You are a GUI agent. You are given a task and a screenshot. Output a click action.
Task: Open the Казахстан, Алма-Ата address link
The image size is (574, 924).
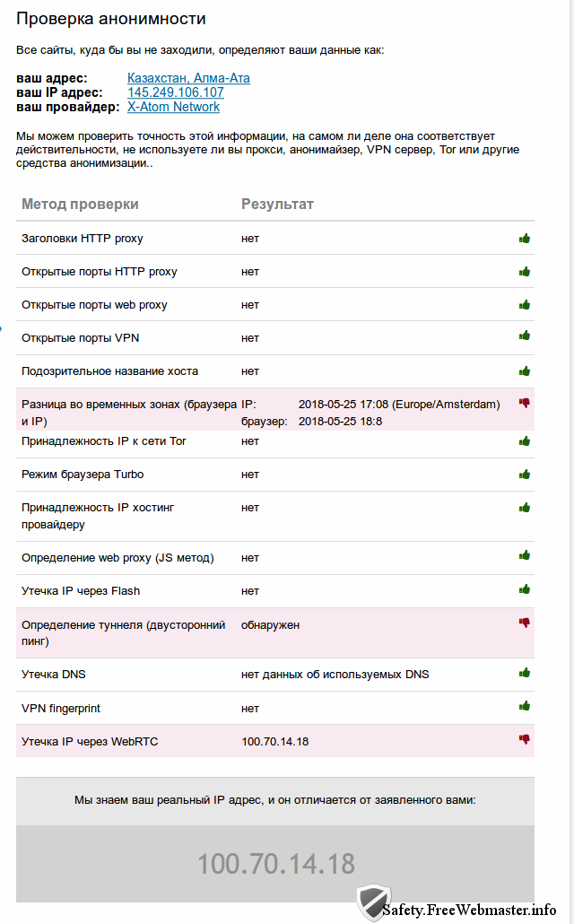click(188, 78)
